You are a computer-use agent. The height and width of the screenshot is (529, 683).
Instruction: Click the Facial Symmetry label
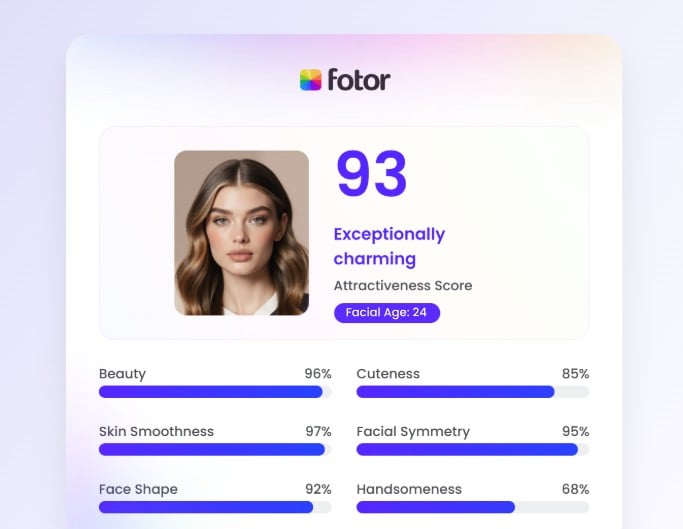click(x=413, y=432)
